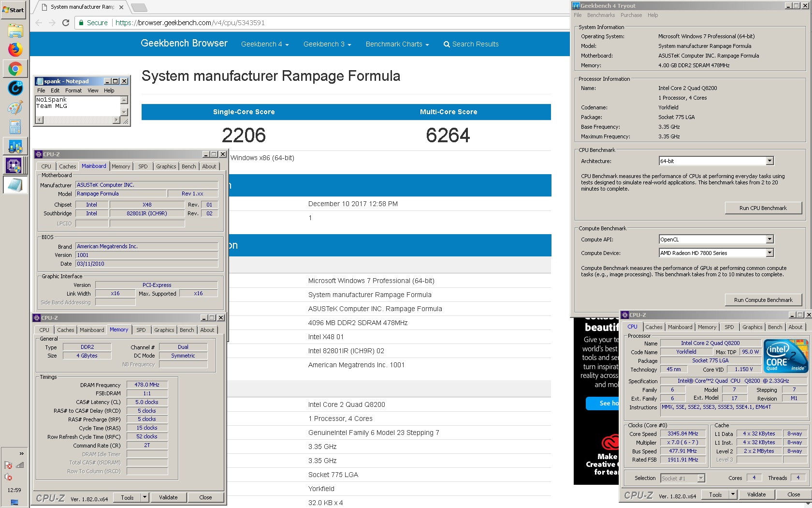Click the search magnifier icon in navbar
Viewport: 812px width, 508px height.
(x=447, y=45)
